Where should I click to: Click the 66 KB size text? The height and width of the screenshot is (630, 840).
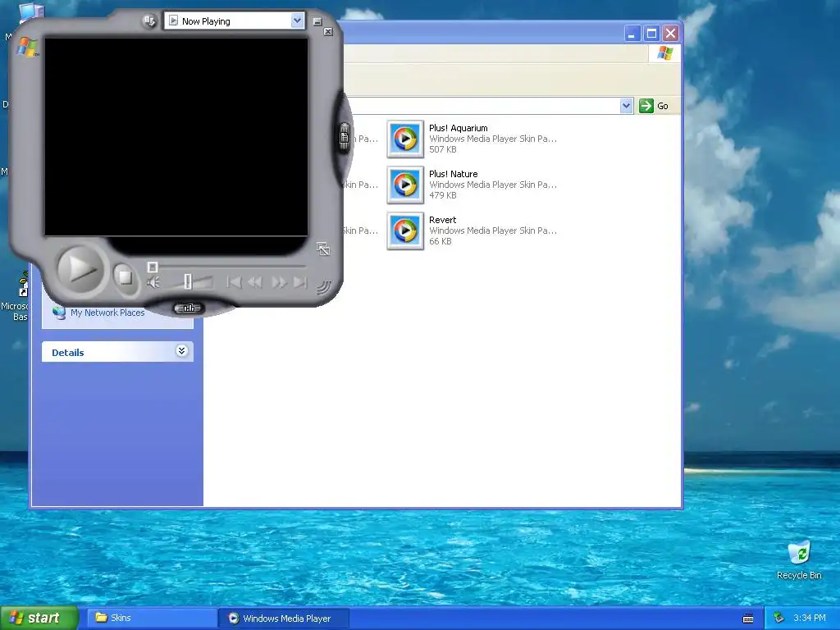click(x=441, y=242)
